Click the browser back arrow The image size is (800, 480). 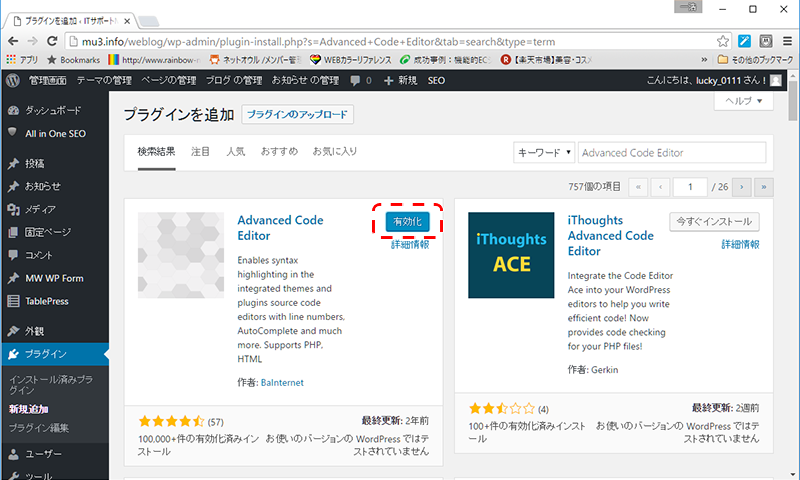click(x=13, y=41)
